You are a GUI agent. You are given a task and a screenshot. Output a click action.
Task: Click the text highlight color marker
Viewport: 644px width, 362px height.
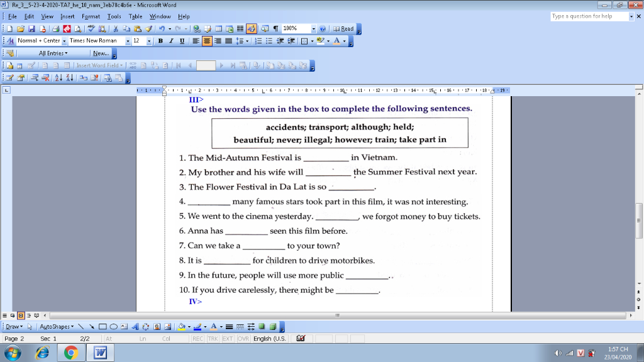coord(320,41)
